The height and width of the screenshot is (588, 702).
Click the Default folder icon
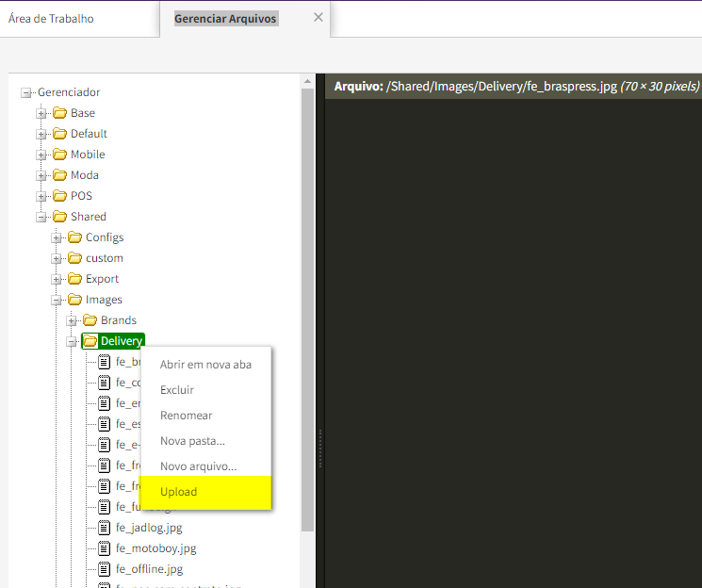(x=59, y=134)
